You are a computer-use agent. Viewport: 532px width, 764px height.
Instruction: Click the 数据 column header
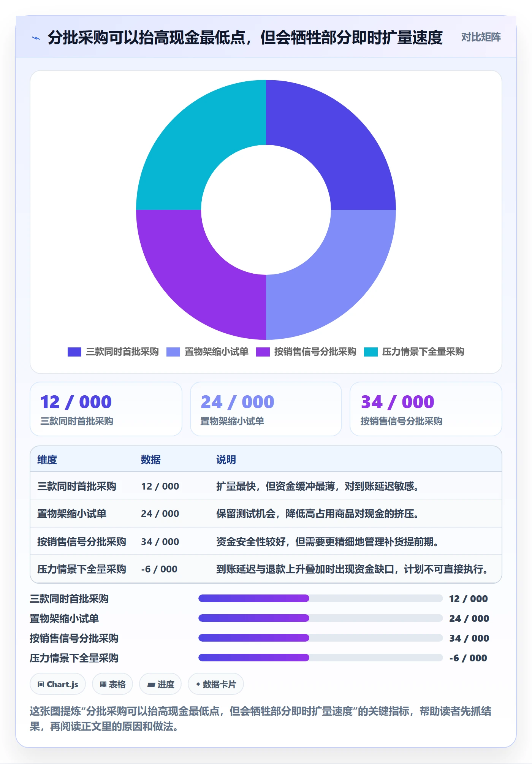pos(151,460)
